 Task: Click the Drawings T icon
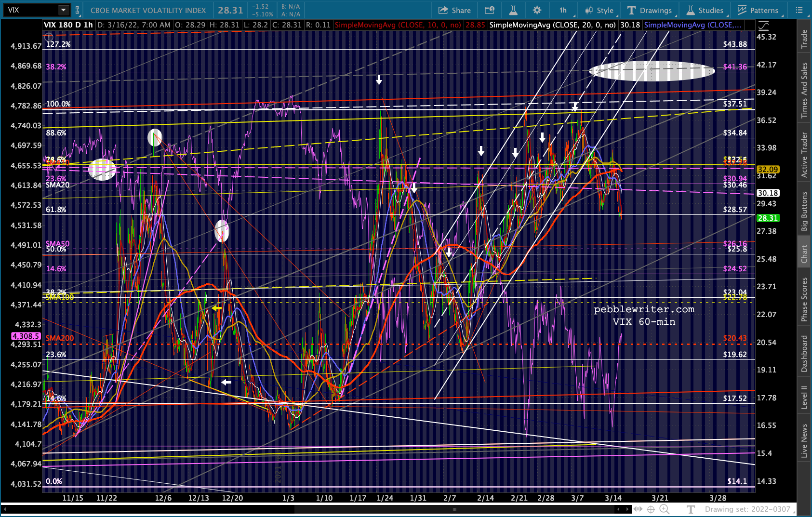631,10
